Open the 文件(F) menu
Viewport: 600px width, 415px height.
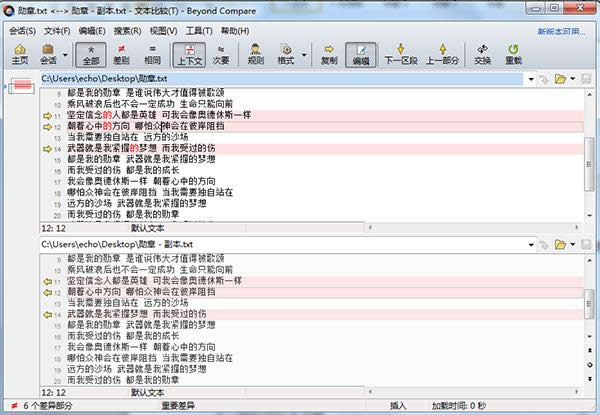click(57, 31)
